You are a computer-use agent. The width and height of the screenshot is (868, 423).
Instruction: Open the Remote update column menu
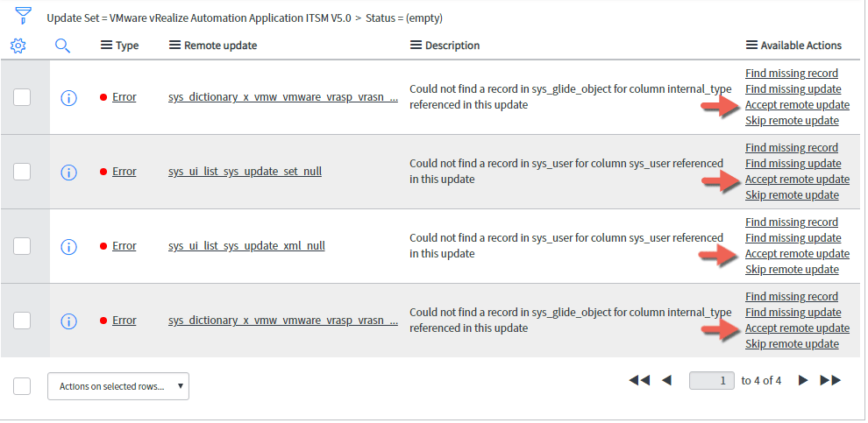[174, 46]
